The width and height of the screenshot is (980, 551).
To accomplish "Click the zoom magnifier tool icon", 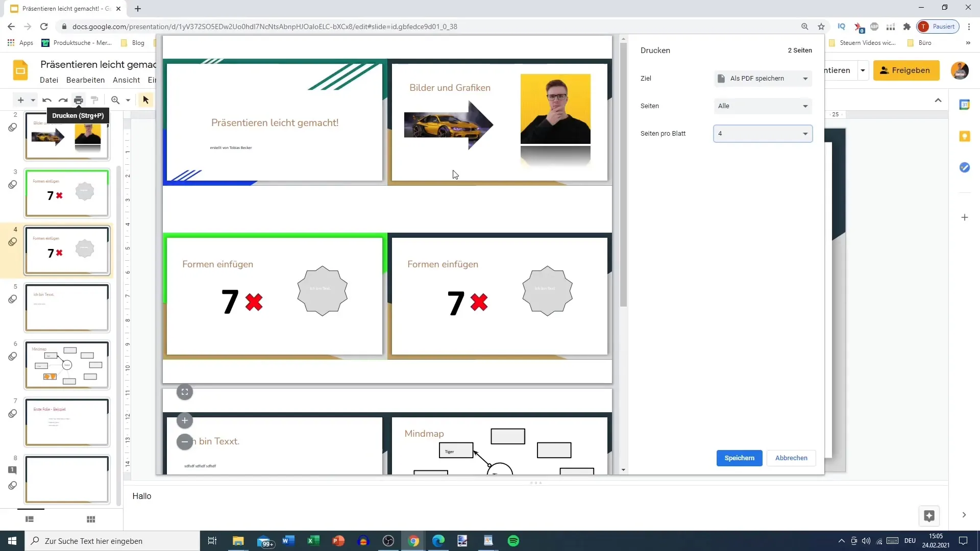I will point(115,100).
